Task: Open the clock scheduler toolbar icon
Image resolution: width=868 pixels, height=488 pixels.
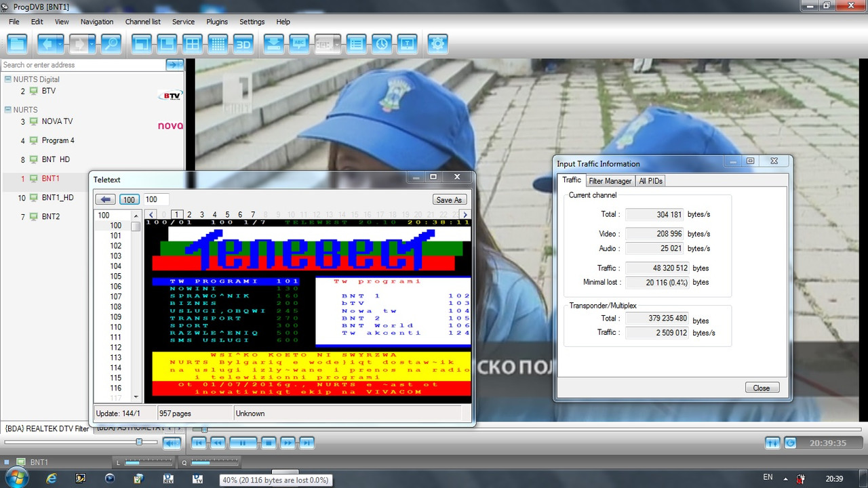Action: coord(382,45)
